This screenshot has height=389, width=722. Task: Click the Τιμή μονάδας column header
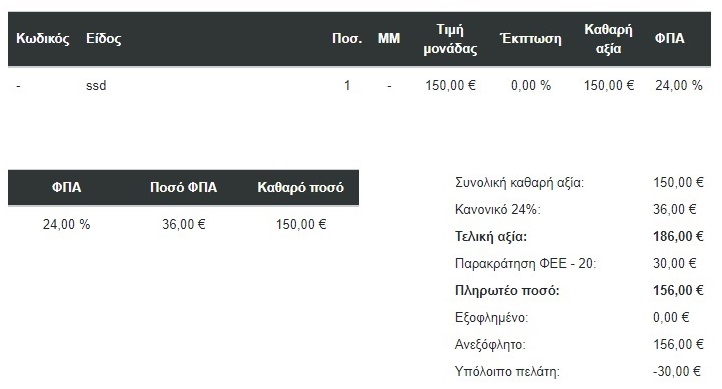[x=450, y=39]
